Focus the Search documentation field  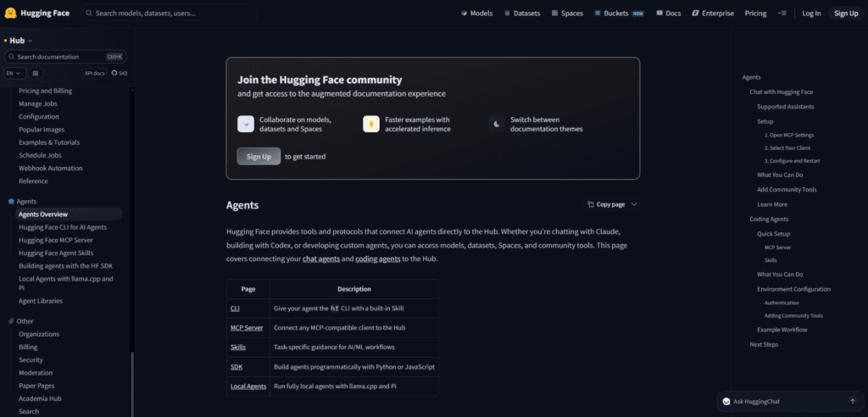65,57
